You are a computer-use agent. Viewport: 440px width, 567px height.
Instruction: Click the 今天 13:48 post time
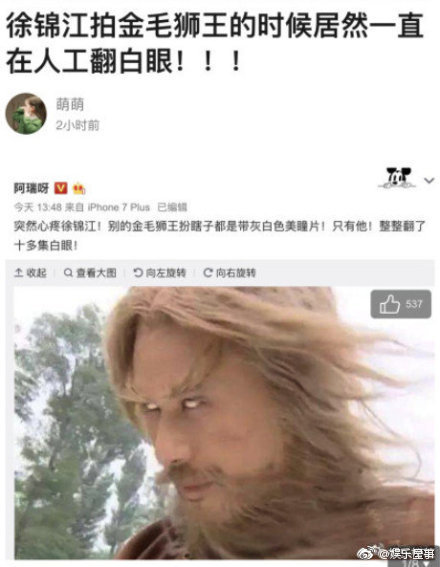38,207
